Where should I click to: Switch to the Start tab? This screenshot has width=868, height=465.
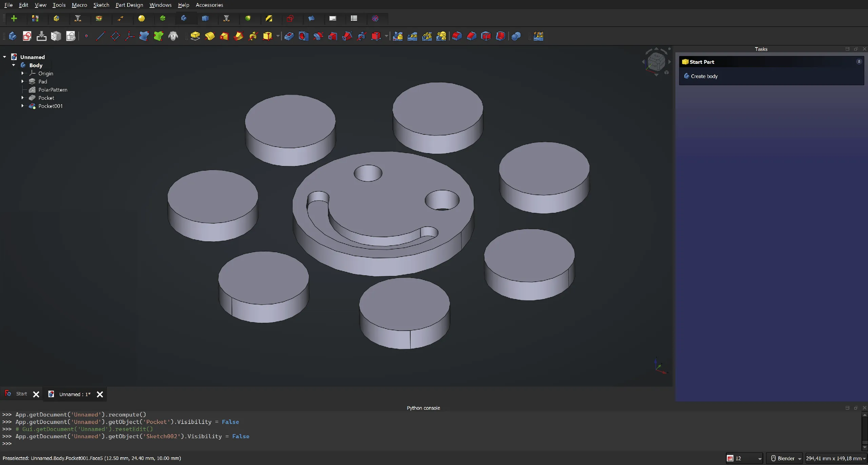coord(21,394)
